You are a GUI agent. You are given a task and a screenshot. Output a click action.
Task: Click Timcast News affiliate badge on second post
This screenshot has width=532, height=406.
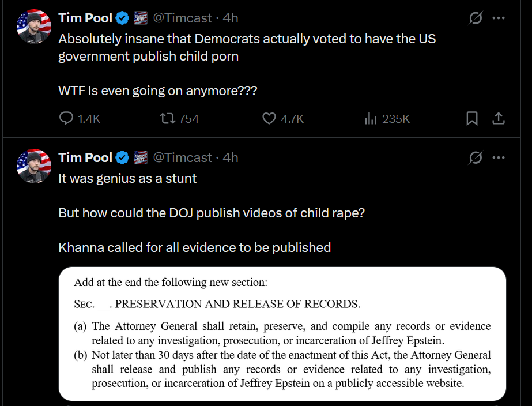[x=141, y=157]
